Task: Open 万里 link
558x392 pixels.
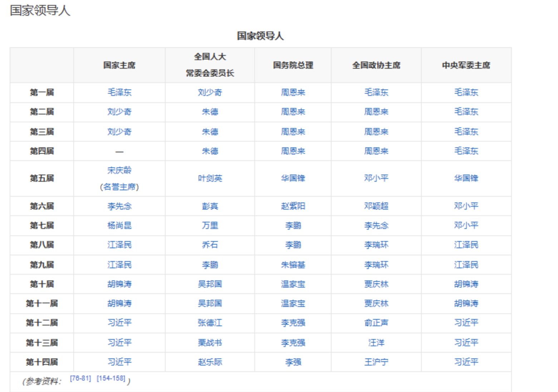Action: (210, 225)
